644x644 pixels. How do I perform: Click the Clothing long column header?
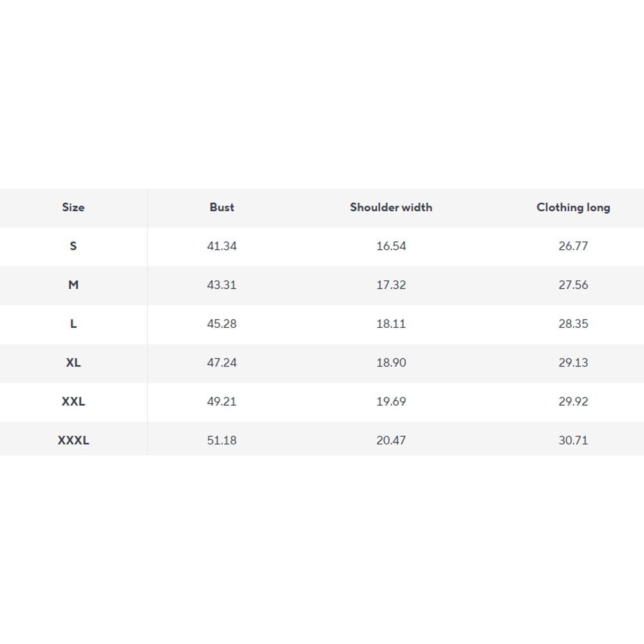[x=573, y=207]
